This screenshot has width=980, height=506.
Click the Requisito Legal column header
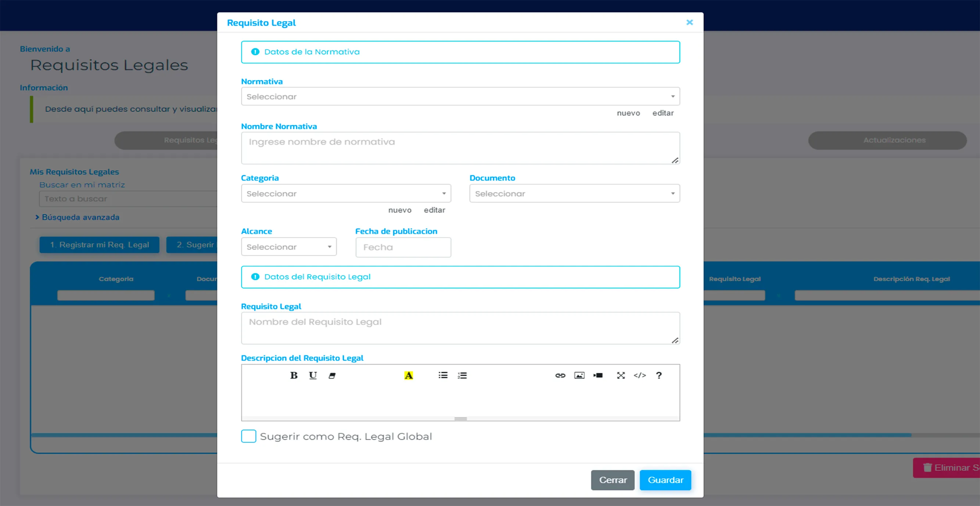tap(735, 279)
